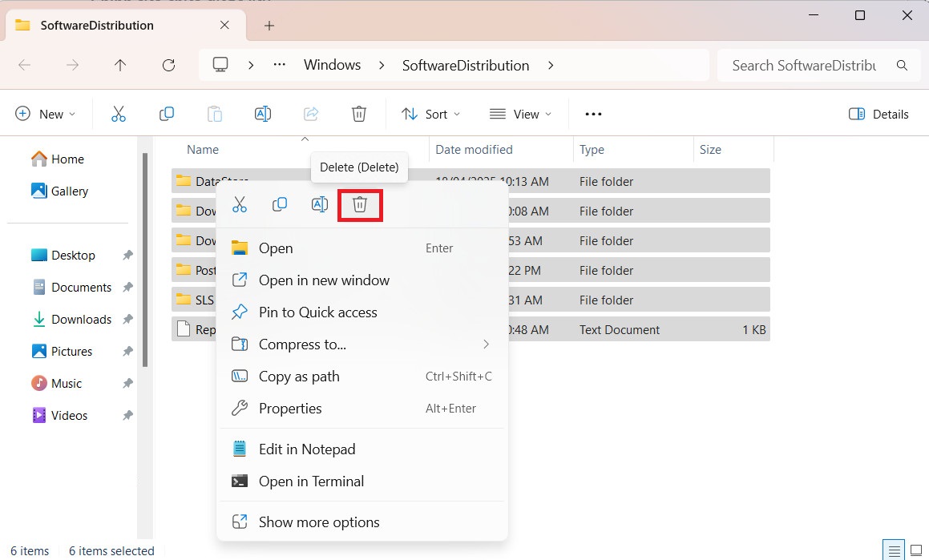929x560 pixels.
Task: Click the Cut icon in the toolbar
Action: click(x=119, y=114)
